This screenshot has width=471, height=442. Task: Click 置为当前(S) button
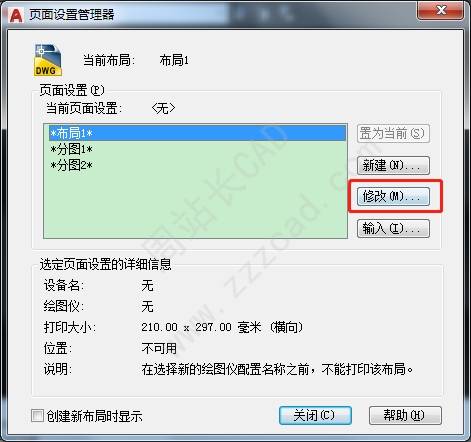[393, 133]
